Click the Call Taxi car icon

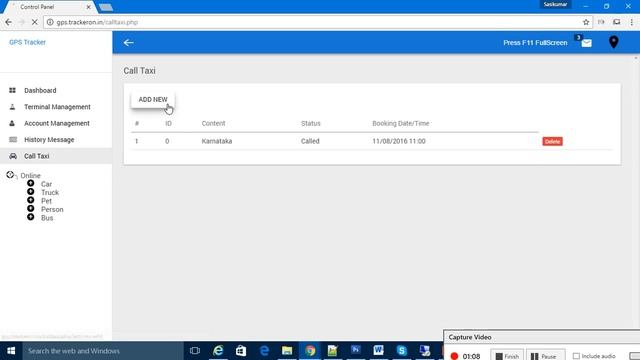coord(13,156)
